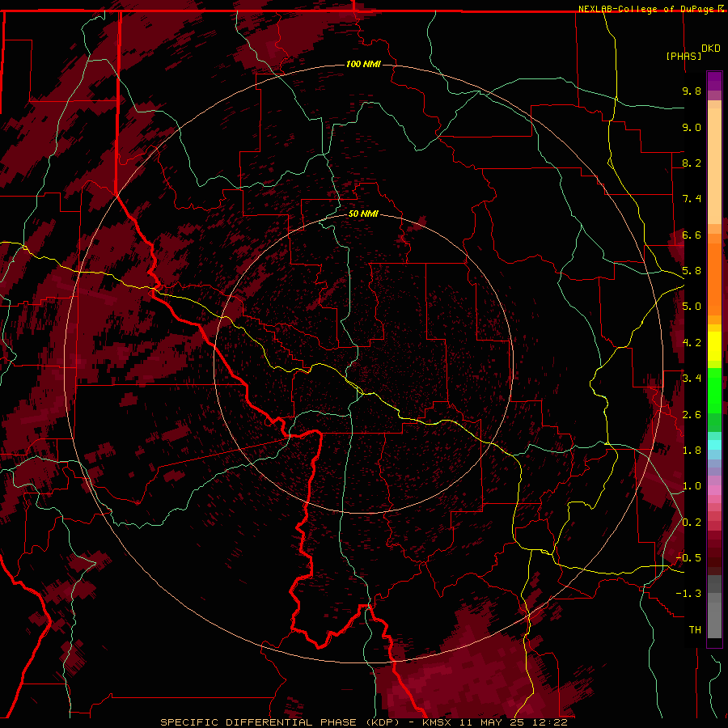
Task: Click the 8.2 value on the legend
Action: click(x=692, y=163)
